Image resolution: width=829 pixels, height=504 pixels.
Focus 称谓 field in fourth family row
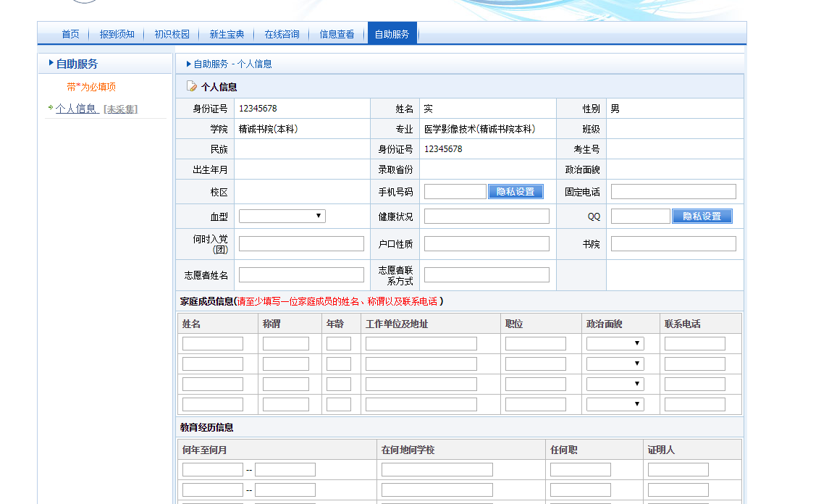pyautogui.click(x=286, y=405)
